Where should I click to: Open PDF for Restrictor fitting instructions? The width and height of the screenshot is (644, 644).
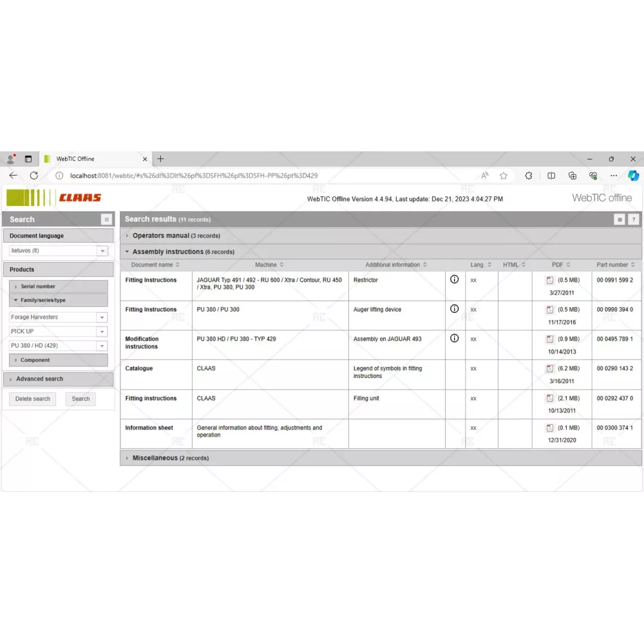click(x=550, y=280)
